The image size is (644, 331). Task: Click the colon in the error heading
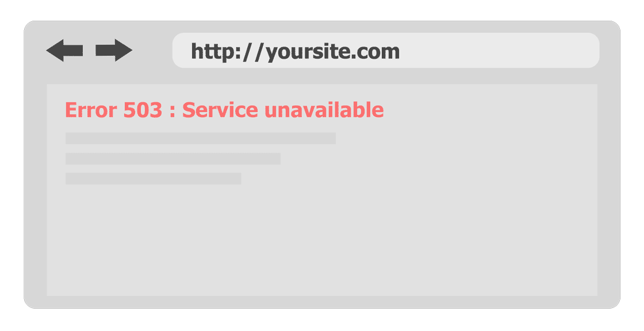172,111
